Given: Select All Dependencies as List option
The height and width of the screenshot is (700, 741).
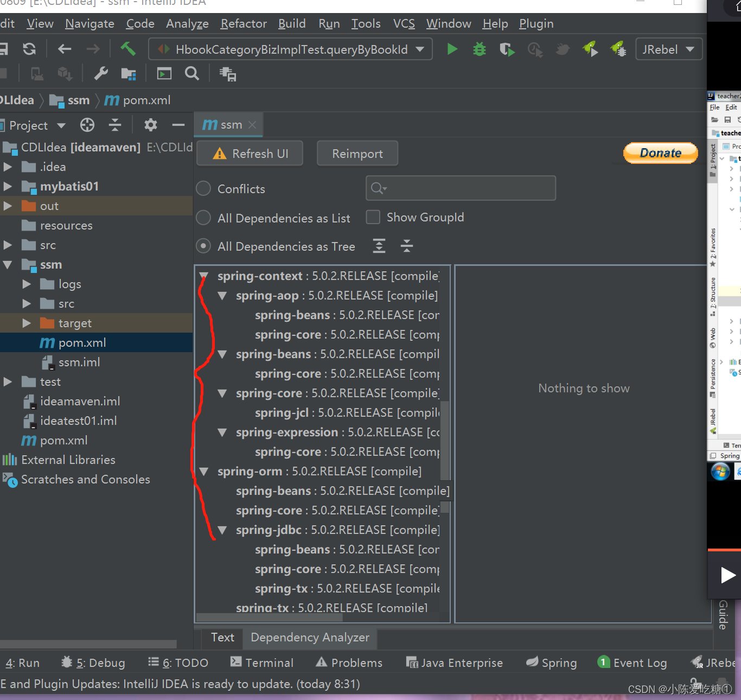Looking at the screenshot, I should point(203,218).
